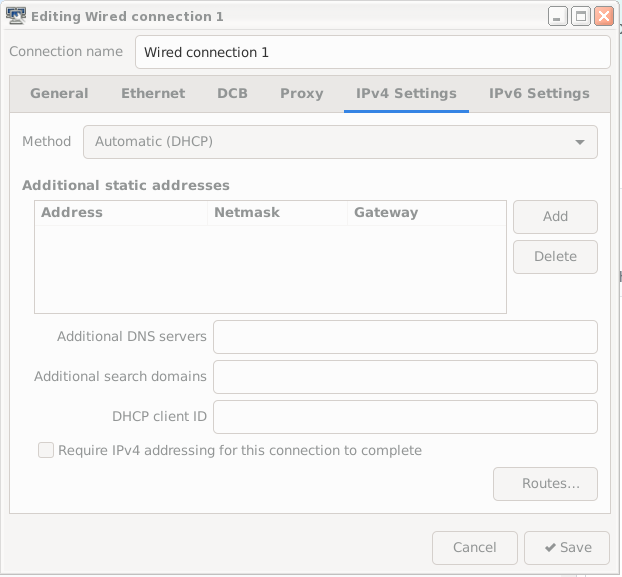622x577 pixels.
Task: Focus the Additional search domains field
Action: 405,377
